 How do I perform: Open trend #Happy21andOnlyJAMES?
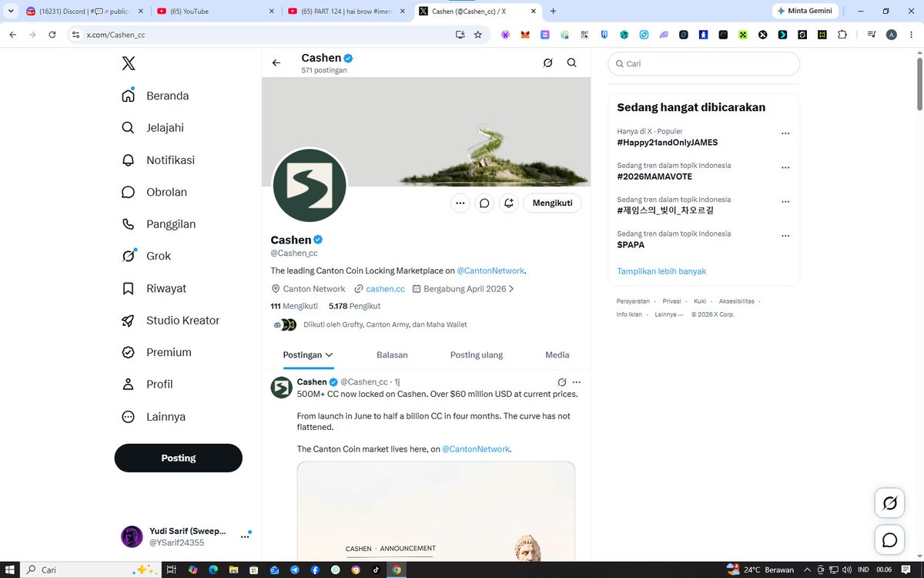[668, 143]
